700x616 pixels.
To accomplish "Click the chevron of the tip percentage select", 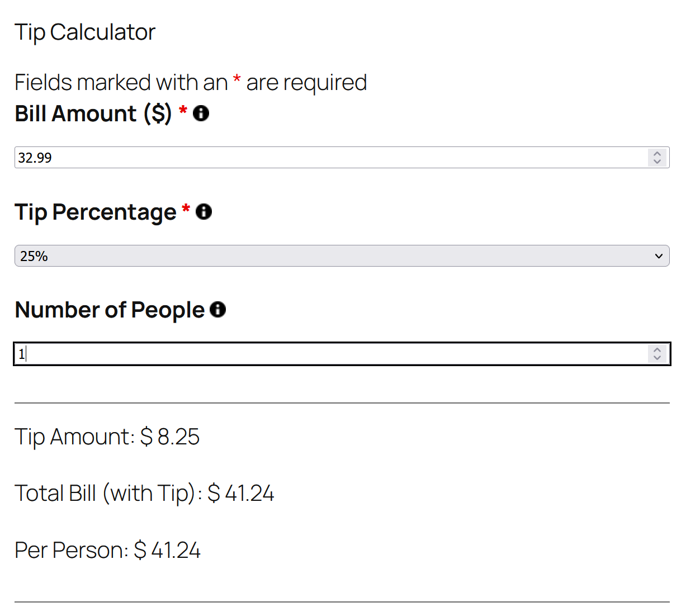I will tap(659, 256).
